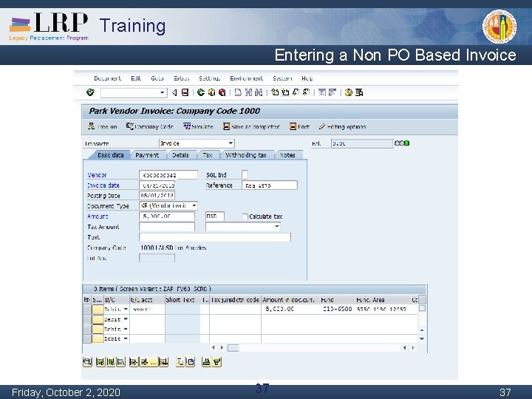
Task: Switch to the Notes tab
Action: (287, 155)
